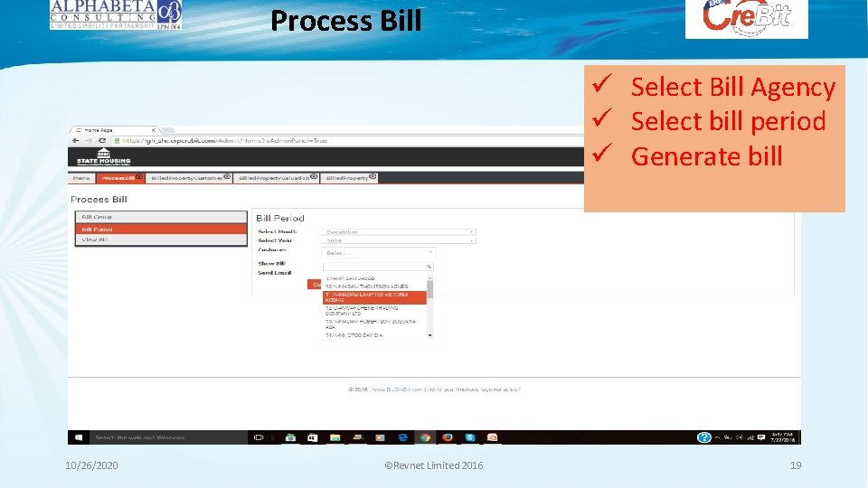Expand the hidden system tray icons chevron
Screen dimensions: 868x488
(x=717, y=437)
